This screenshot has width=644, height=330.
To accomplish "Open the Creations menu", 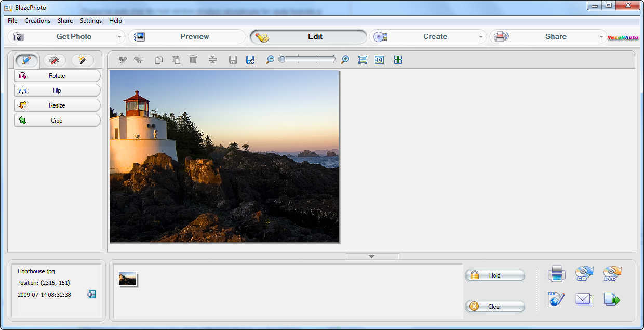I will 37,21.
